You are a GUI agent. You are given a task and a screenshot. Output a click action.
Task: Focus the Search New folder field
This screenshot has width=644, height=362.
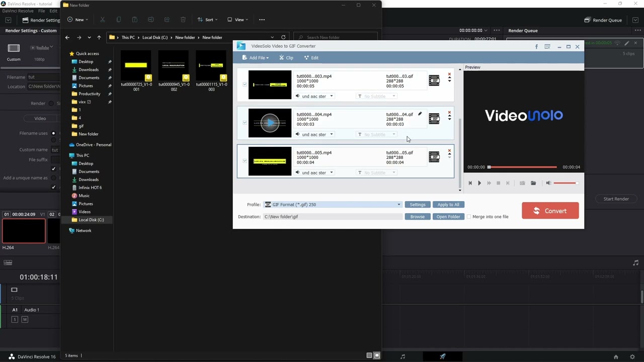point(336,37)
